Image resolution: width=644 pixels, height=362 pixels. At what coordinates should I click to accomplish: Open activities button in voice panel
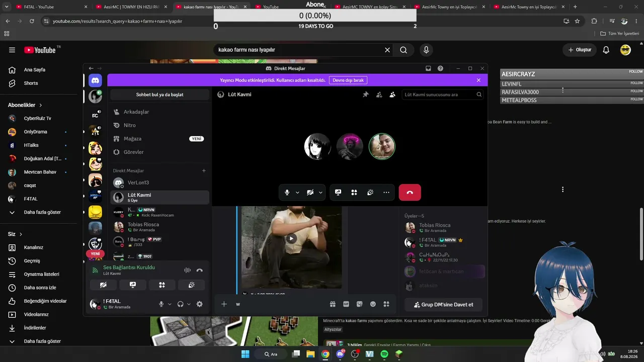point(162,285)
